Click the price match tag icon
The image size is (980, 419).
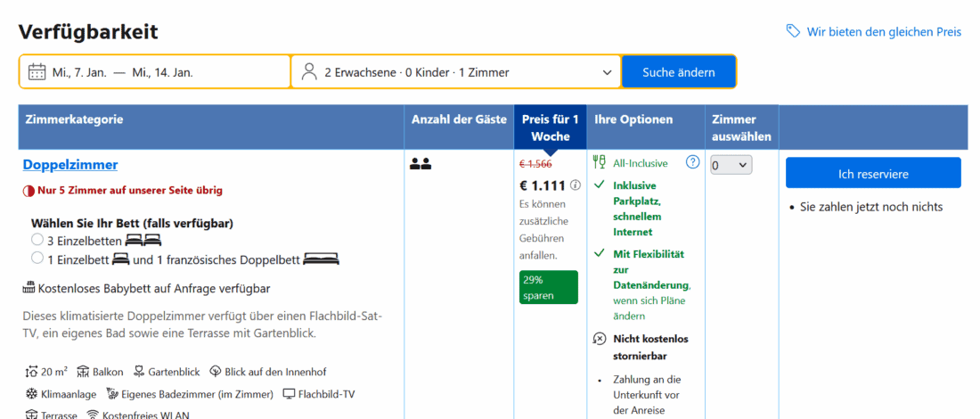coord(793,31)
